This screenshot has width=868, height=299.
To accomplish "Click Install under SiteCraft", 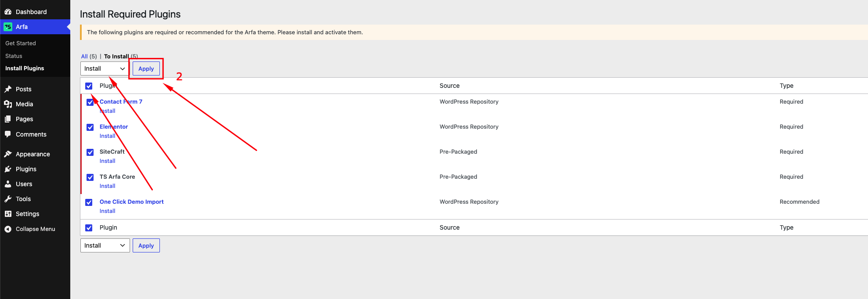I will [x=108, y=161].
